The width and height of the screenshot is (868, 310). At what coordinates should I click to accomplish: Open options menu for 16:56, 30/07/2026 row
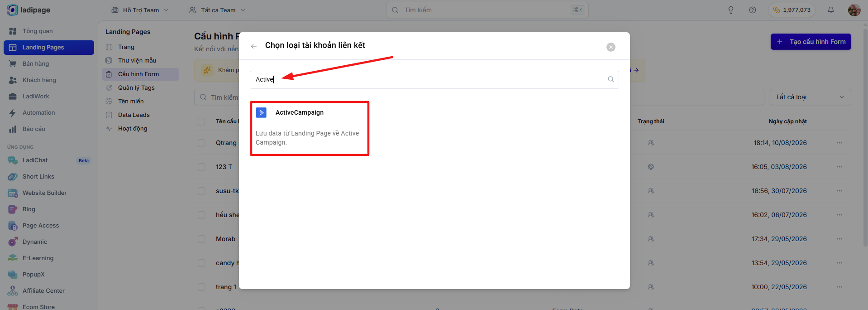point(839,191)
